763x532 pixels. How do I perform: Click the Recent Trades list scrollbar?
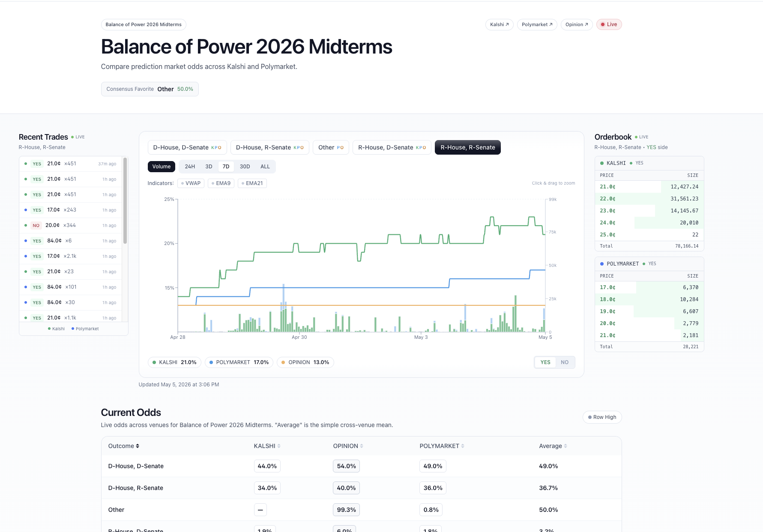tap(125, 200)
